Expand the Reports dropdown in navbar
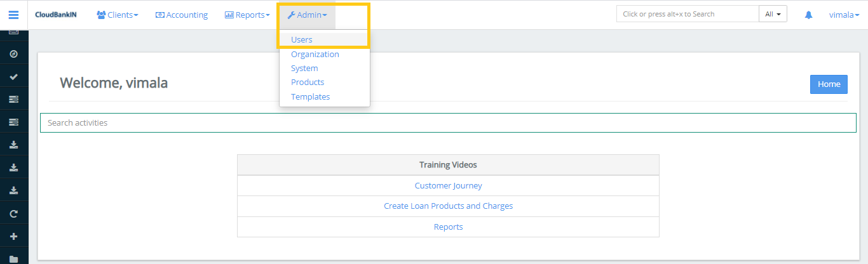This screenshot has width=868, height=264. [x=247, y=15]
